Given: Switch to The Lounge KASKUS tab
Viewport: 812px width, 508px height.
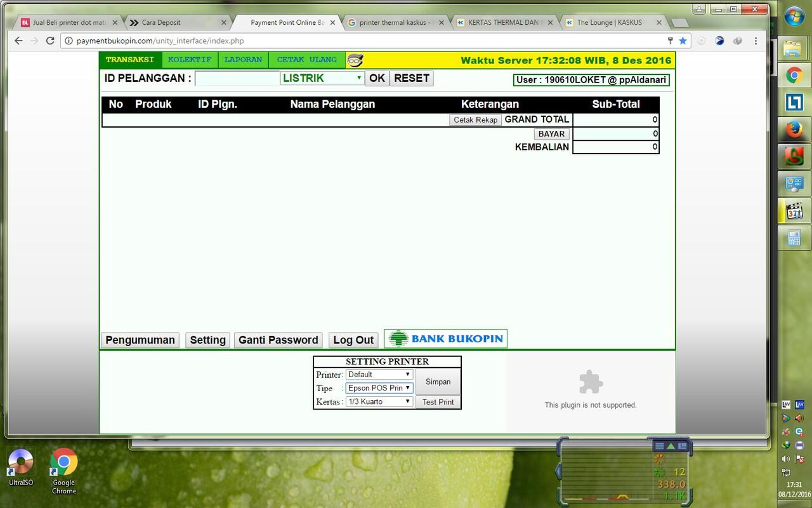Looking at the screenshot, I should 613,22.
